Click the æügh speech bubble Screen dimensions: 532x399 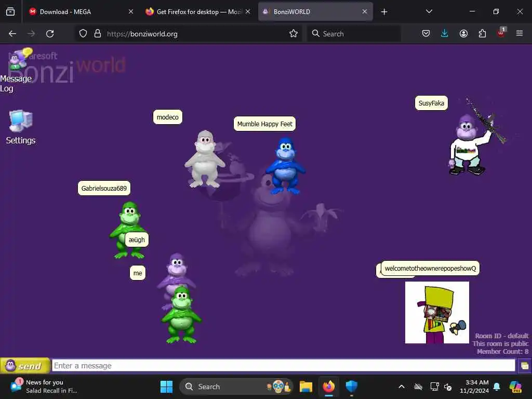137,240
